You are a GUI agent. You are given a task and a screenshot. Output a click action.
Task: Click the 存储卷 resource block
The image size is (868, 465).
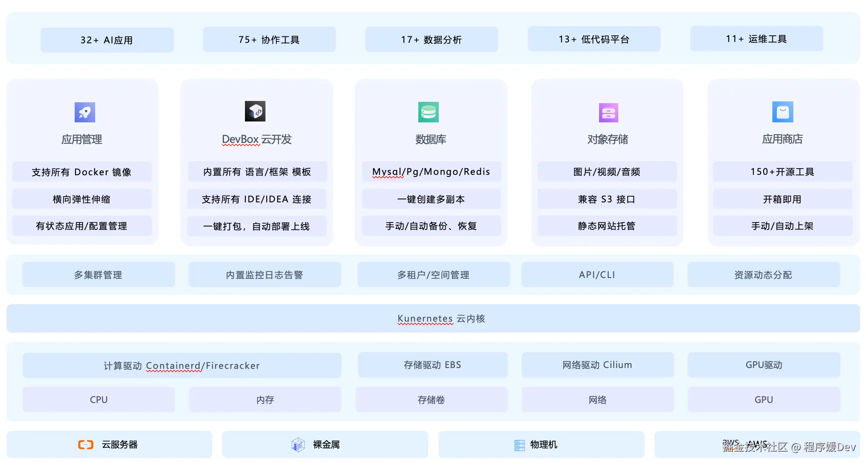click(432, 400)
